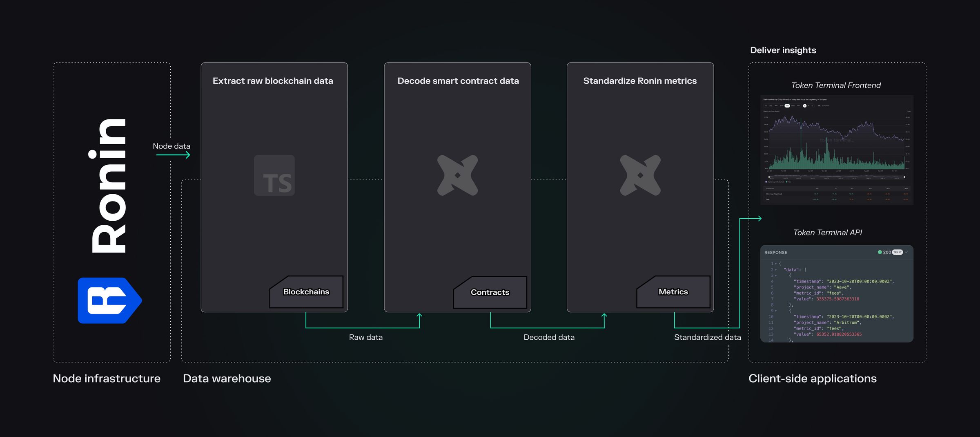
Task: Click the dbt icon in Standardize Ronin metrics card
Action: 640,175
